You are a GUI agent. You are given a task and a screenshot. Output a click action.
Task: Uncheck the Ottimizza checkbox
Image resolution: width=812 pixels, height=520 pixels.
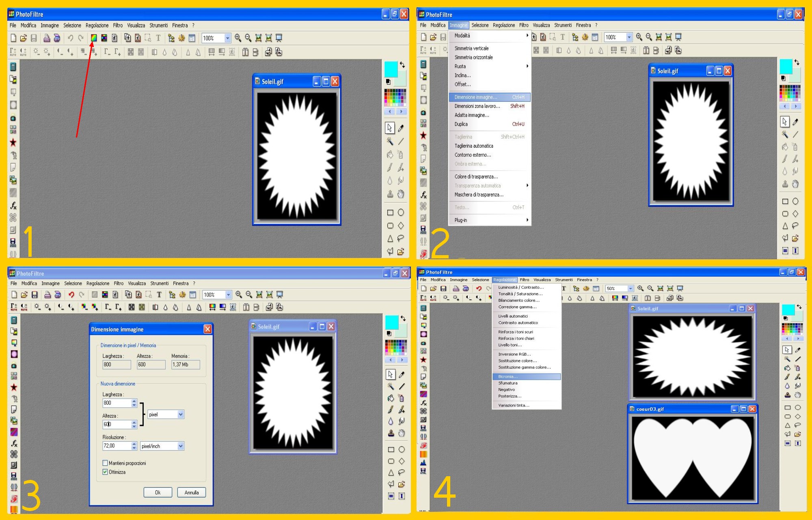point(106,472)
